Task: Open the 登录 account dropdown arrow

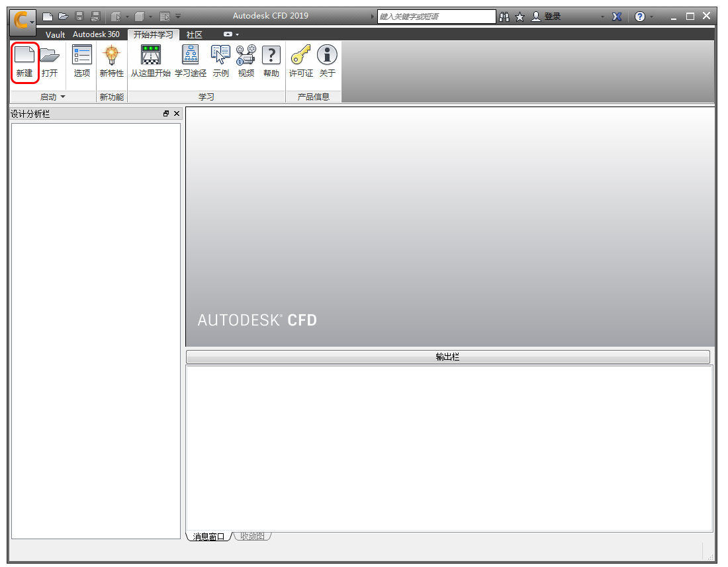Action: click(603, 17)
